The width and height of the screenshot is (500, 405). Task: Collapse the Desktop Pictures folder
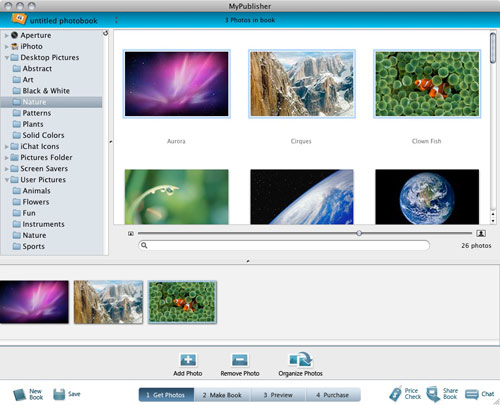click(x=6, y=58)
